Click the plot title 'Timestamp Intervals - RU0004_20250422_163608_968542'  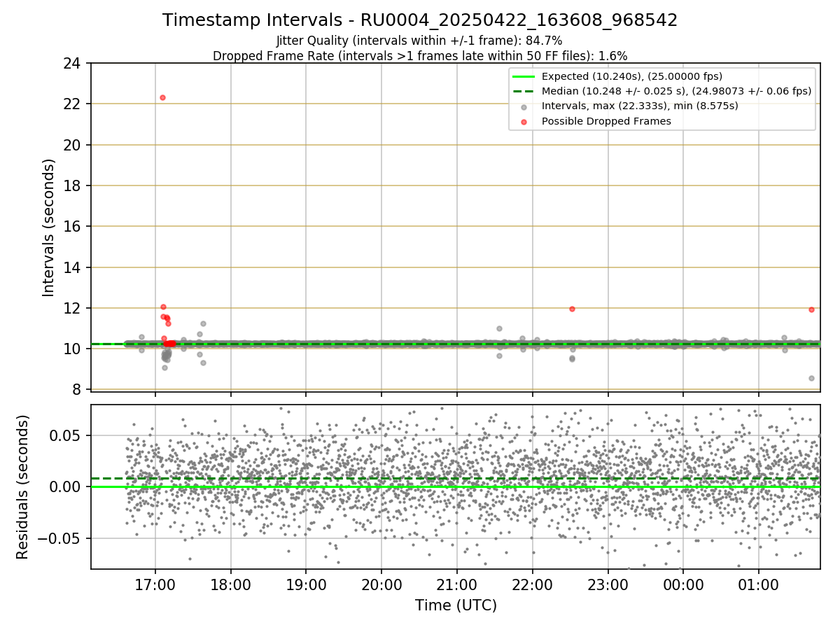point(420,20)
